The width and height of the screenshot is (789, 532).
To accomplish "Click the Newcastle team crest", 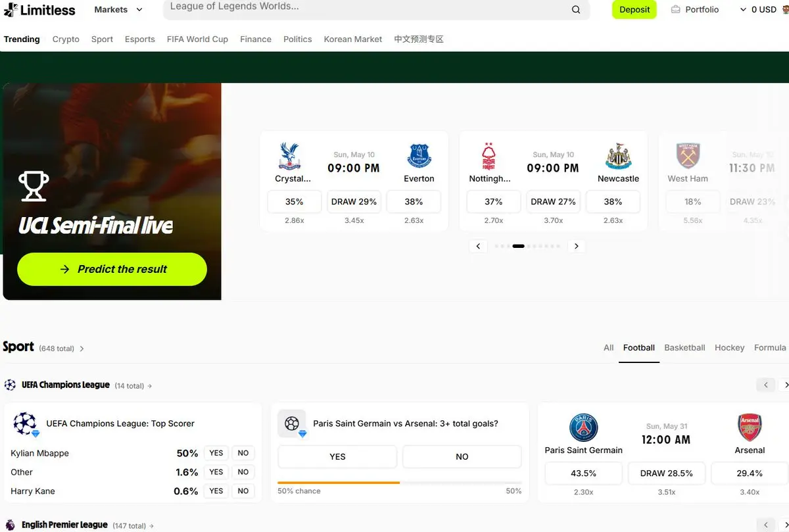I will click(x=618, y=157).
